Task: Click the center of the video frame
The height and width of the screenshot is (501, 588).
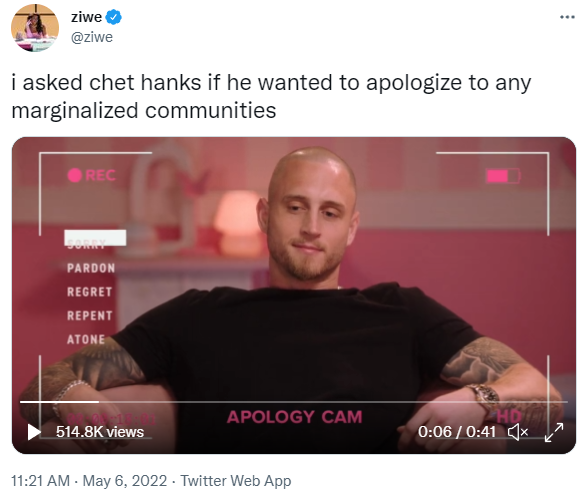Action: [294, 296]
